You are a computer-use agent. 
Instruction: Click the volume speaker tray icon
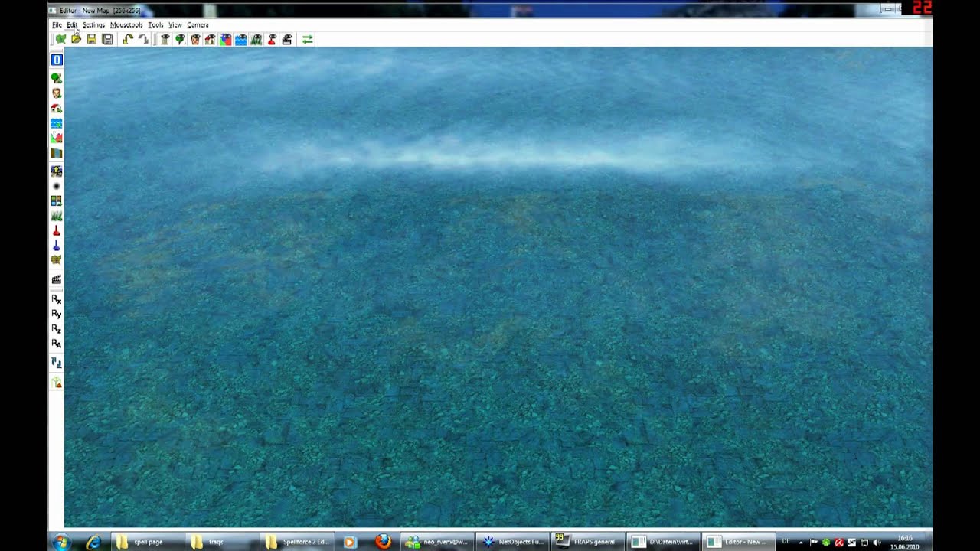(x=877, y=543)
